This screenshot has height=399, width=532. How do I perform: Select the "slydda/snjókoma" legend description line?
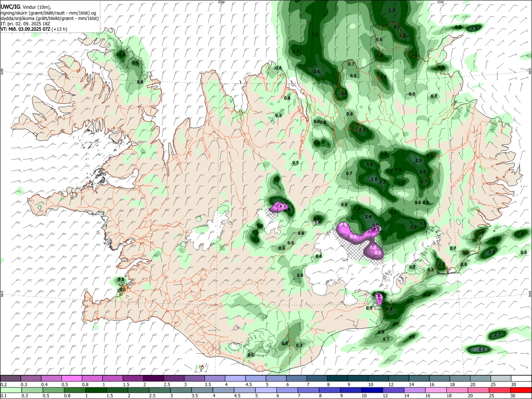coord(49,18)
